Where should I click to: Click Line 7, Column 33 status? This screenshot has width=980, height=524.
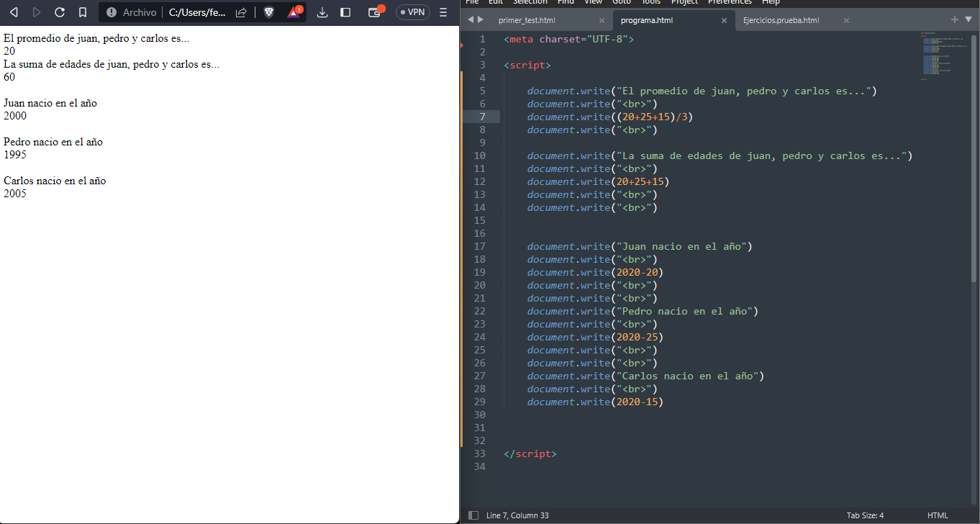click(517, 515)
